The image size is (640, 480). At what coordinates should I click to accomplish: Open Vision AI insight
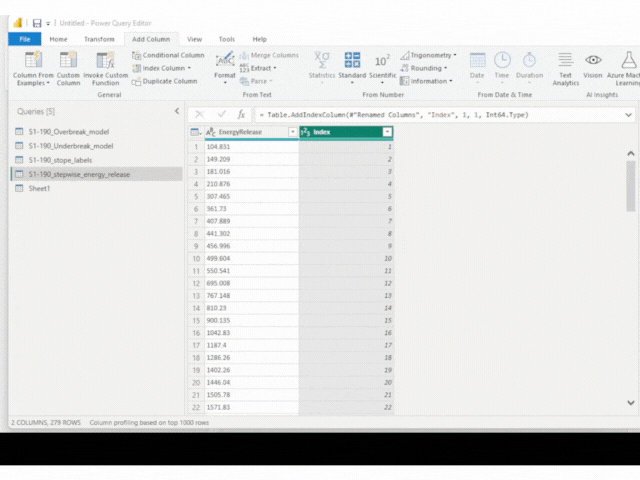tap(593, 65)
